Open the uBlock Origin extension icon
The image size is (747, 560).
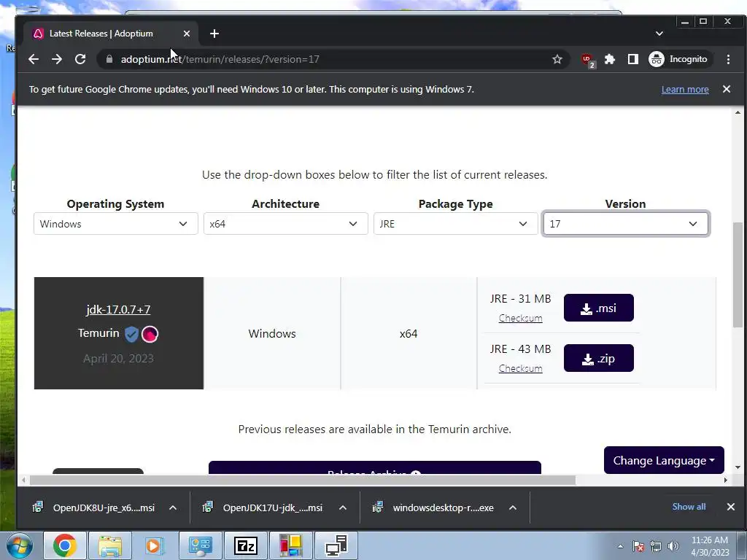pyautogui.click(x=588, y=60)
